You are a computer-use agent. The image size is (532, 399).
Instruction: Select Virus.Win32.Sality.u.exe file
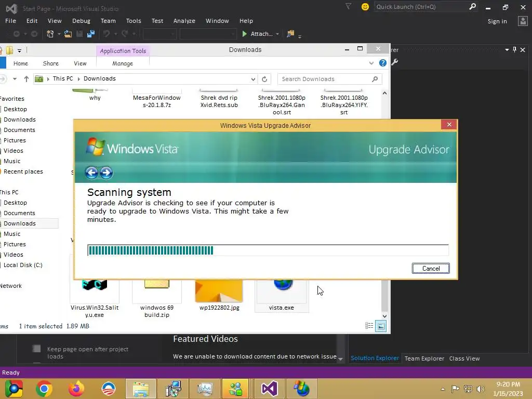click(x=95, y=299)
